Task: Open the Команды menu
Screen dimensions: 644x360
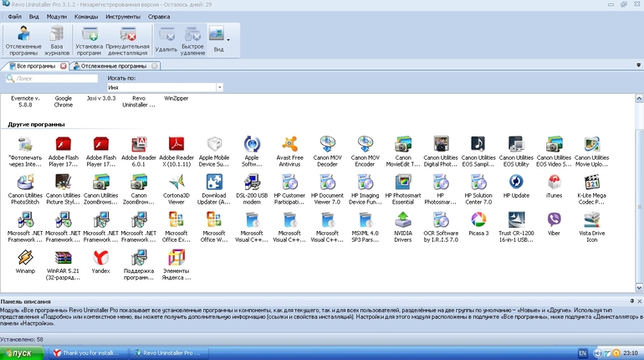Action: [85, 16]
